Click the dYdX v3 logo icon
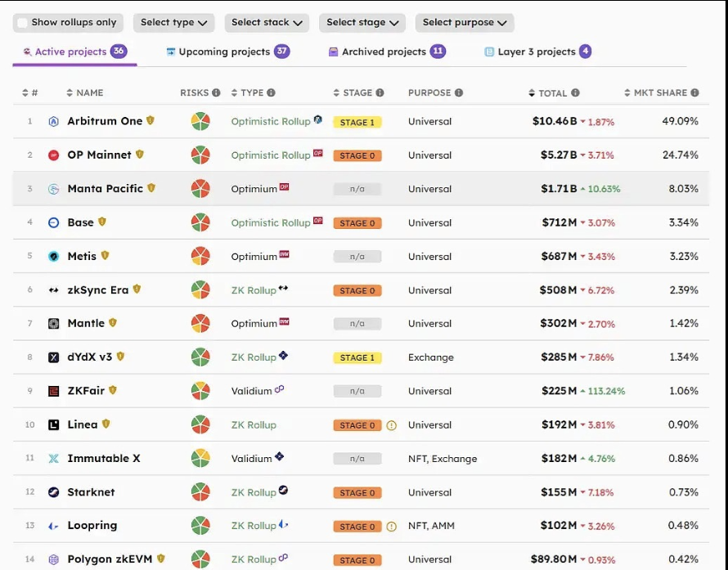 (x=54, y=357)
